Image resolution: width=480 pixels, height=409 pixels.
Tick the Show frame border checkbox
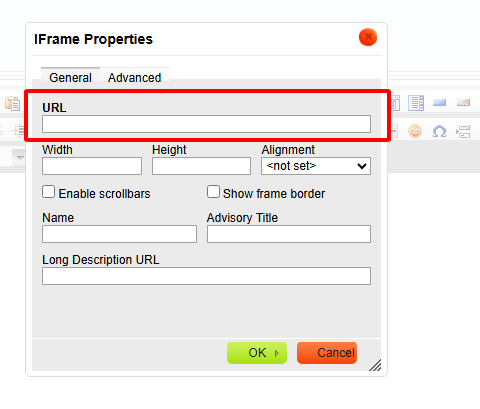click(213, 192)
